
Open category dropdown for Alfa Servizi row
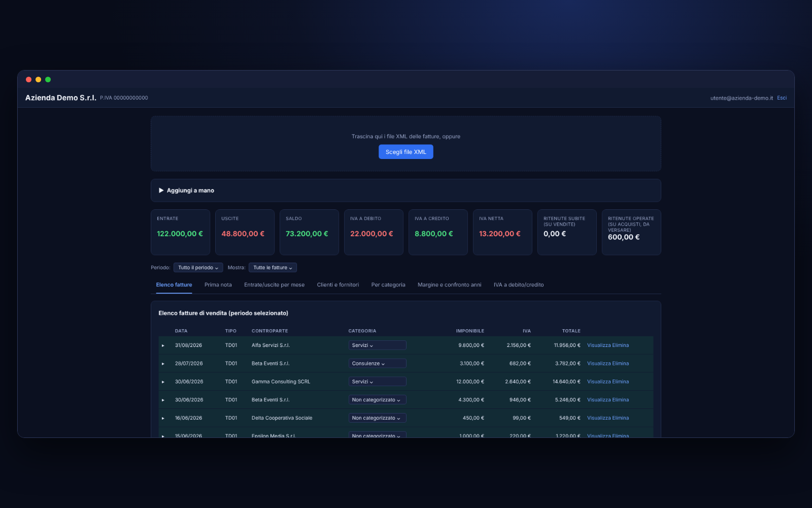point(377,345)
